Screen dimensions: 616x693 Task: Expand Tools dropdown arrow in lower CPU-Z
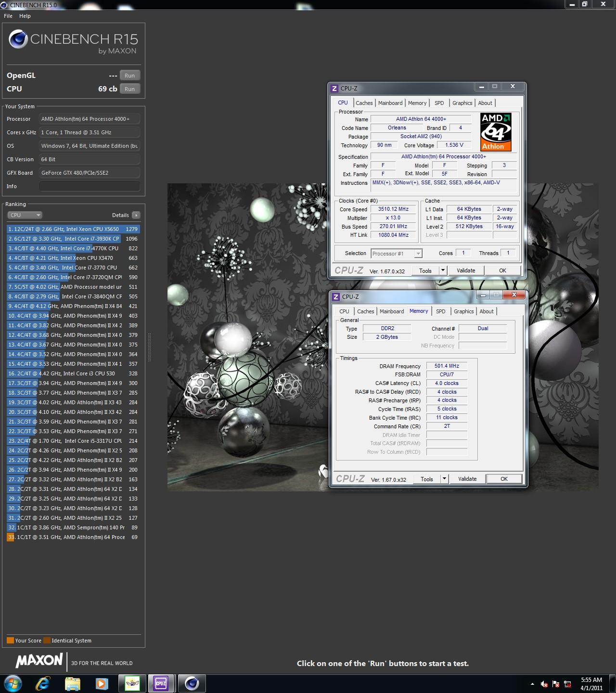(x=444, y=479)
